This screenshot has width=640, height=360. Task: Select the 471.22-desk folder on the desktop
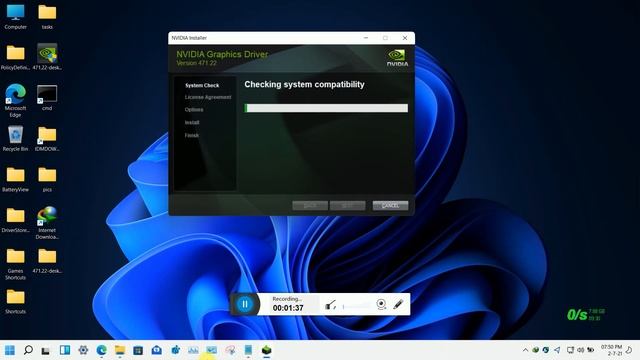47,261
